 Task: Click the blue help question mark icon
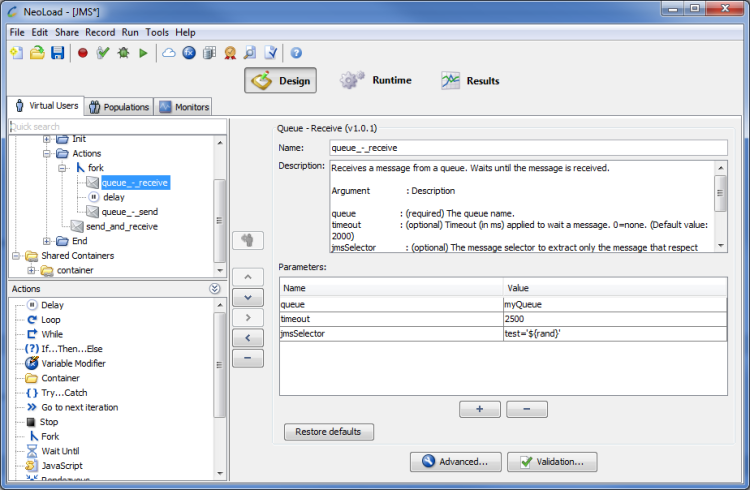coord(296,53)
